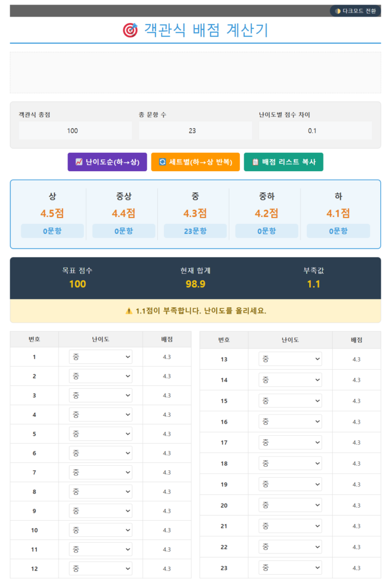
Task: Open difficulty dropdown for question 15
Action: pos(290,401)
